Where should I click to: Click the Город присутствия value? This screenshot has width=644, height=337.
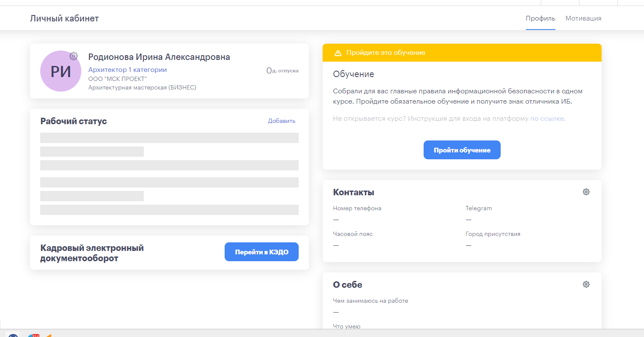pos(469,245)
